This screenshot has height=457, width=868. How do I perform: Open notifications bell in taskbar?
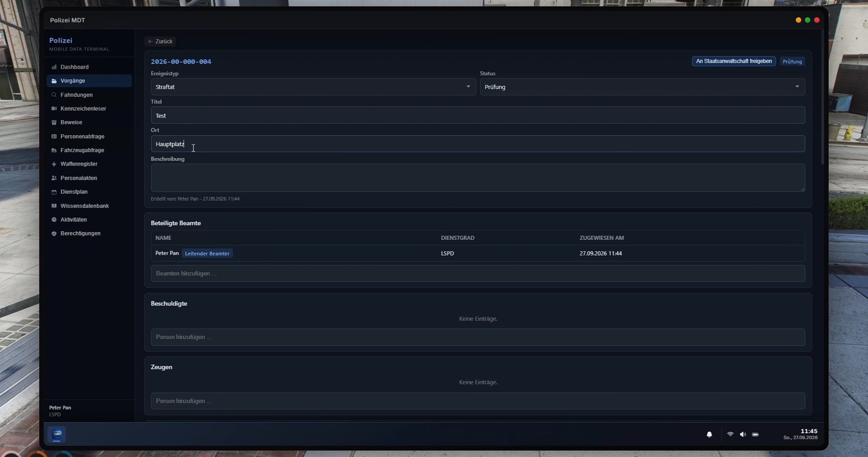coord(709,435)
